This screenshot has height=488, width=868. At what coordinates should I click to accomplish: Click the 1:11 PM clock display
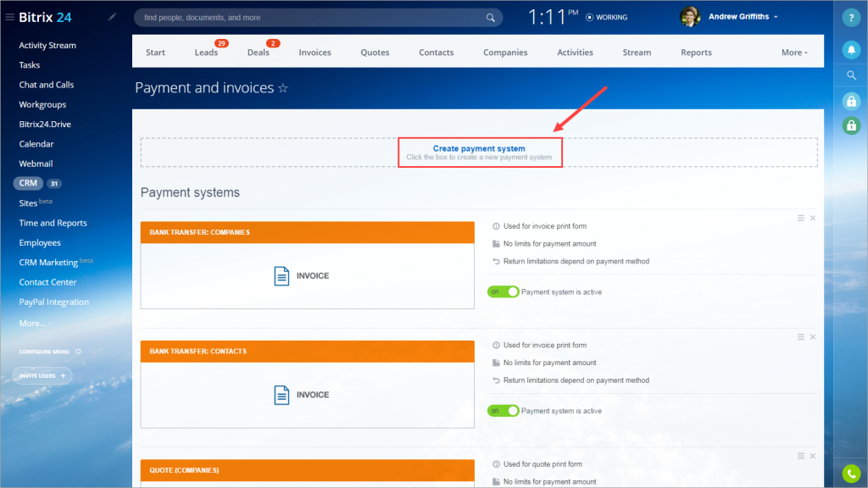[553, 17]
